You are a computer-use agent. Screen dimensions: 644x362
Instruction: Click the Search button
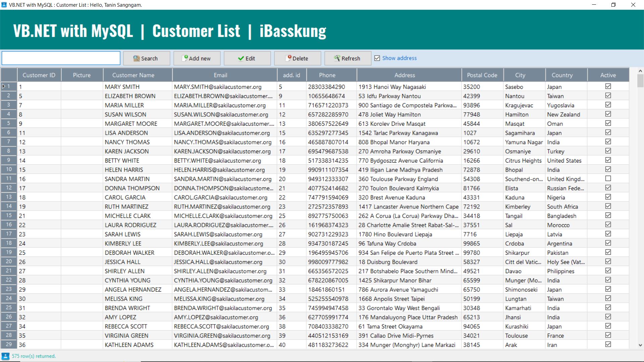(x=147, y=58)
